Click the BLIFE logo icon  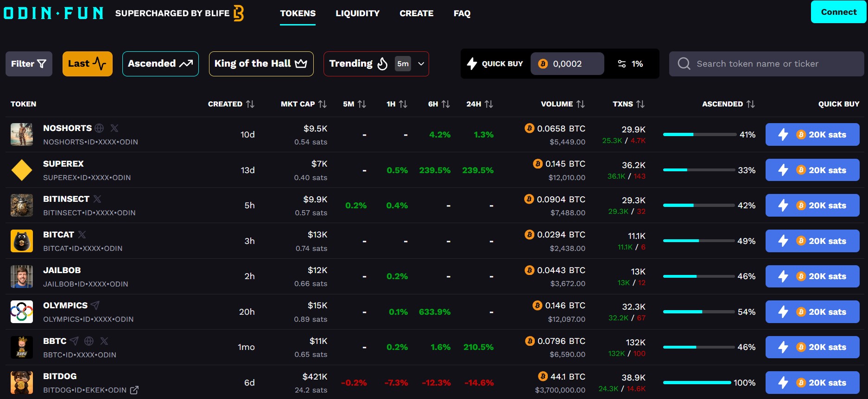coord(239,13)
